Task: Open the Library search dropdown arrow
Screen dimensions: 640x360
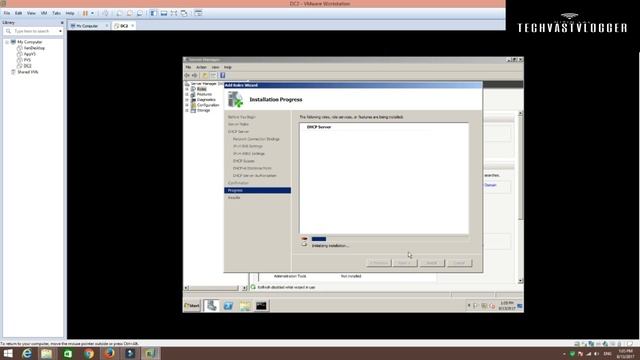Action: click(x=60, y=31)
